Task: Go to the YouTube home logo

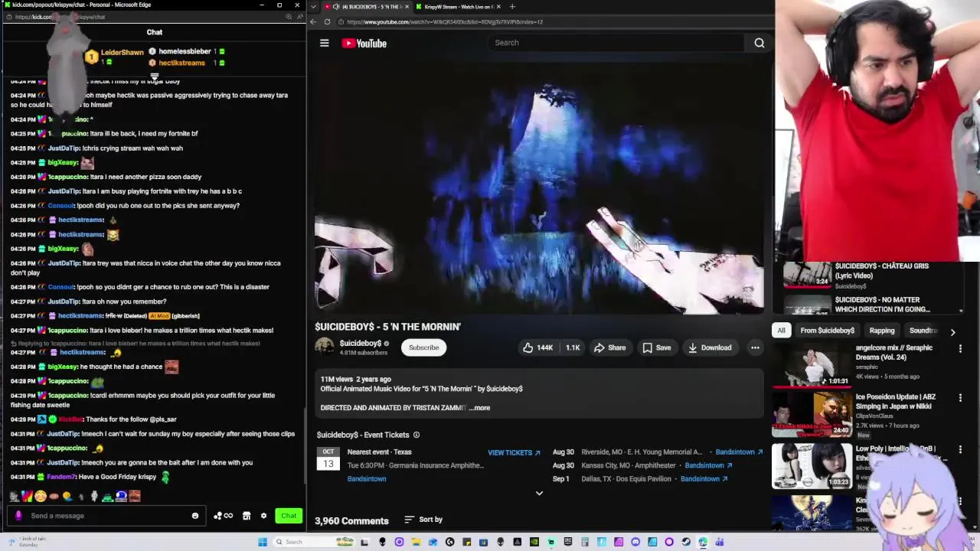Action: [364, 43]
